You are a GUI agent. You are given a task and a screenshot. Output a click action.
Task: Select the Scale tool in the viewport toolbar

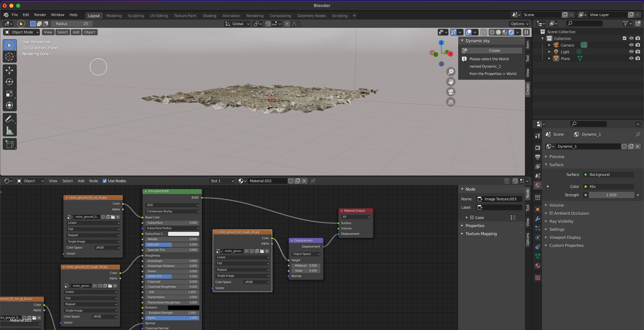(9, 94)
